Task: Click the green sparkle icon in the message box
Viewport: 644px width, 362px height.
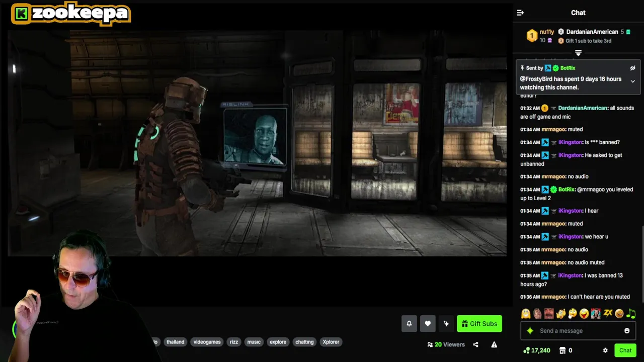Action: (x=530, y=331)
